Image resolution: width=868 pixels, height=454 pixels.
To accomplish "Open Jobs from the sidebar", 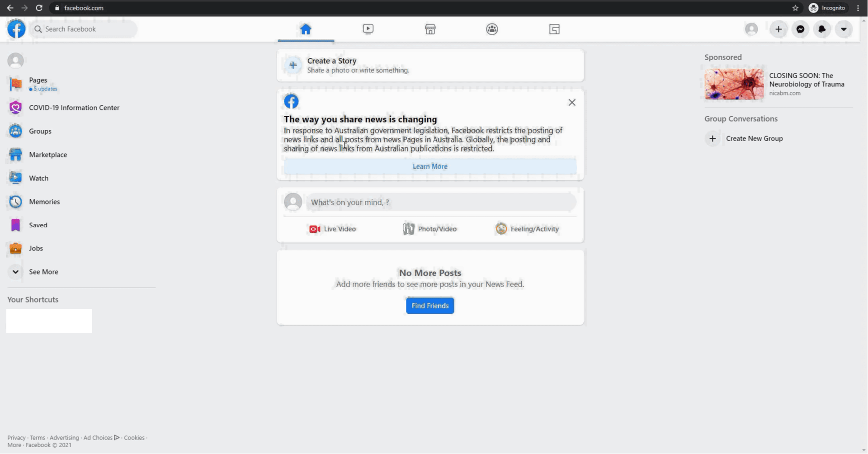I will [35, 248].
